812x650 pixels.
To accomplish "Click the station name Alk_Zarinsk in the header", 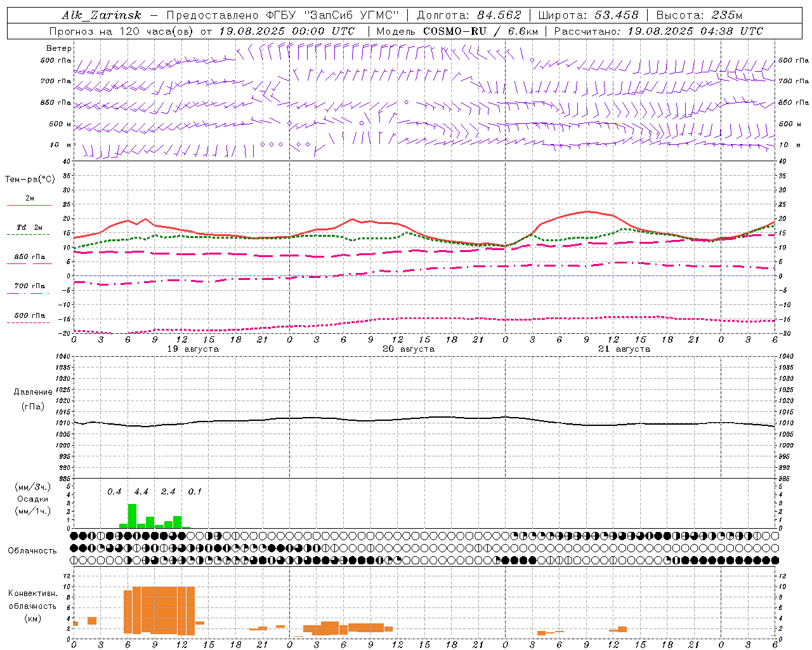I will pyautogui.click(x=101, y=15).
